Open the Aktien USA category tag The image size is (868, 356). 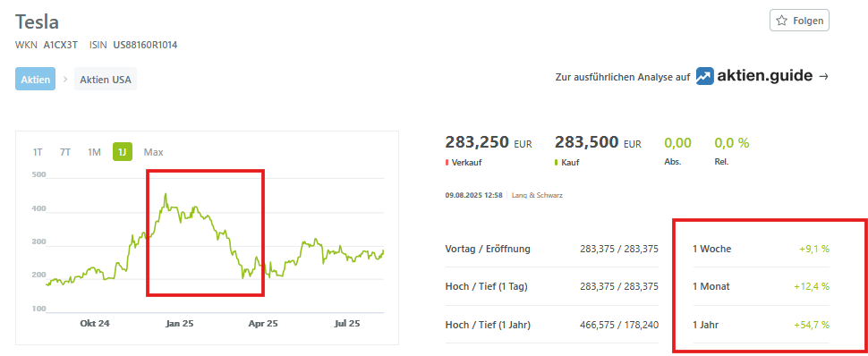coord(106,80)
